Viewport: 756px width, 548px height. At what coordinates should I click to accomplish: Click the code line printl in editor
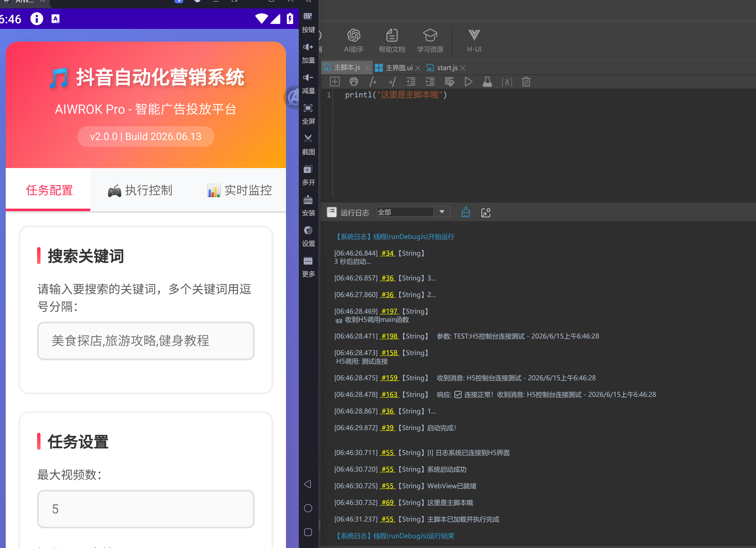coord(396,95)
